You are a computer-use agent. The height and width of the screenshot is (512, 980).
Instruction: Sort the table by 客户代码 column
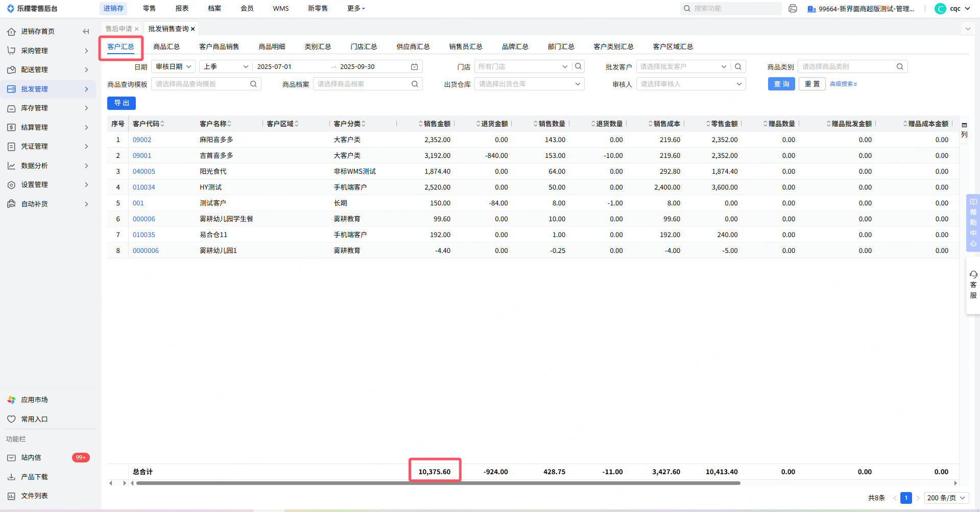[x=148, y=124]
